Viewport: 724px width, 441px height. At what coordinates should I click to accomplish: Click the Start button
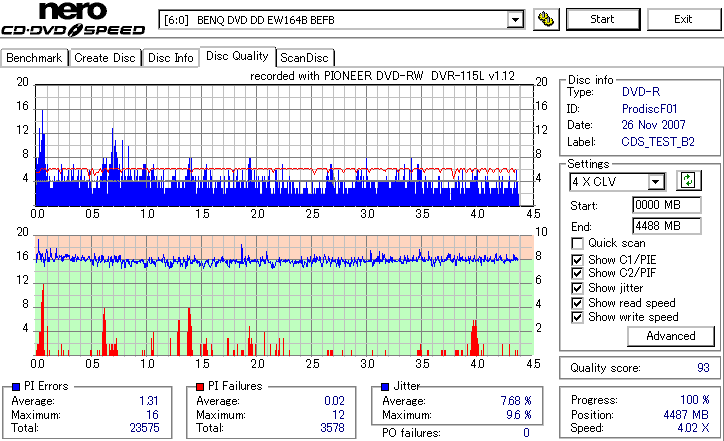[x=603, y=19]
